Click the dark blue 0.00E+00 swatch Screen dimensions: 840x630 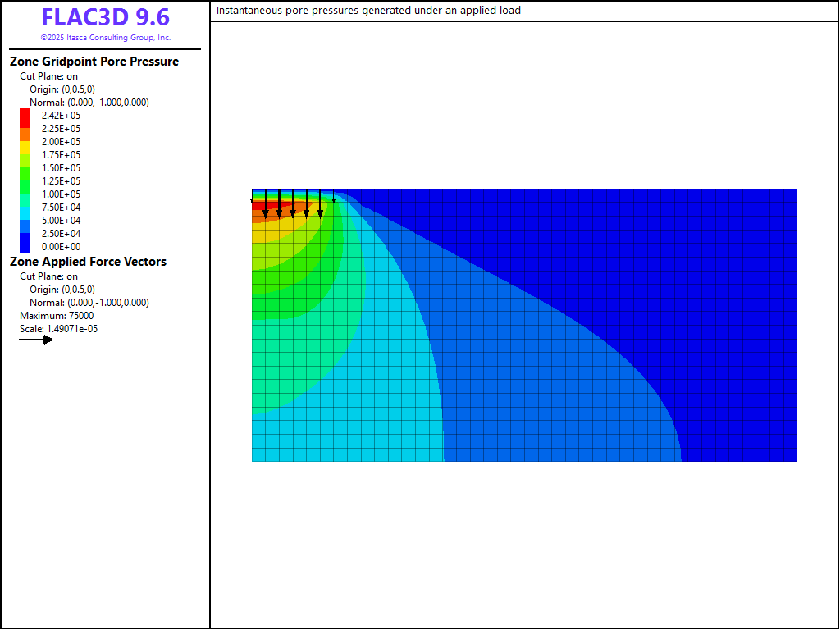[25, 244]
